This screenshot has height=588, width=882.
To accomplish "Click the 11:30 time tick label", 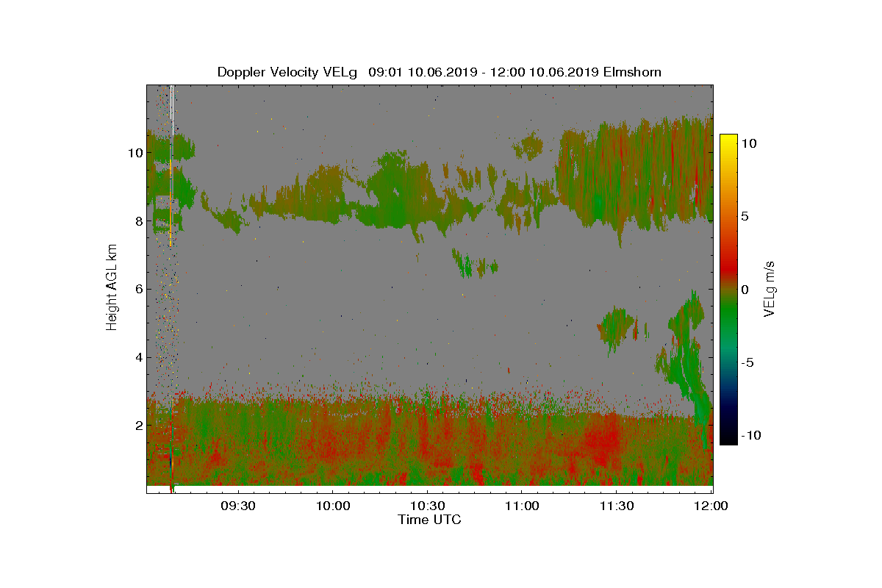I will coord(616,506).
